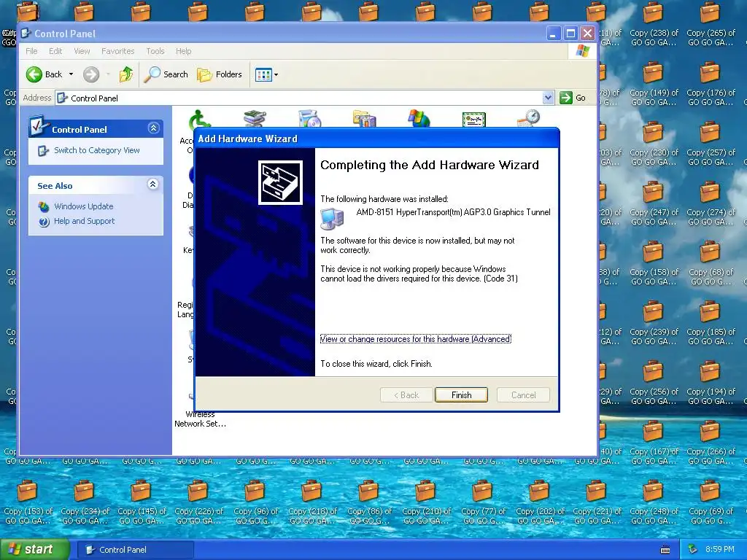Open Search from the Control Panel toolbar

(x=166, y=74)
